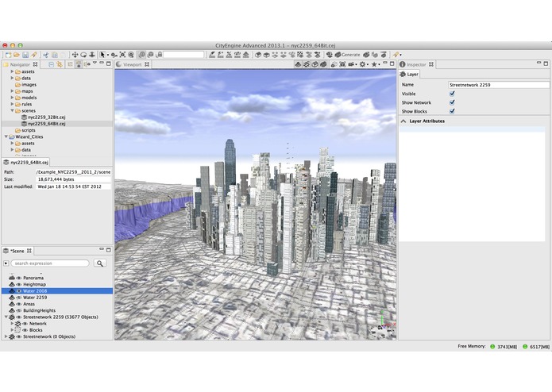Click the search expression field
This screenshot has width=552, height=392.
(50, 263)
